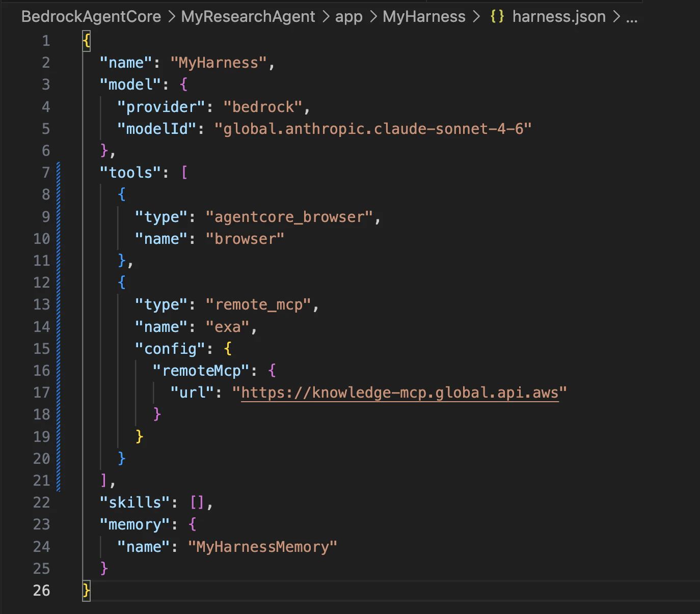
Task: Open the MyHarness breadcrumb folder
Action: [x=424, y=17]
